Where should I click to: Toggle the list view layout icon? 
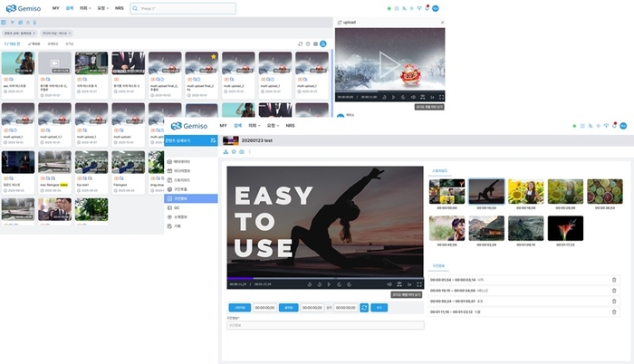click(x=316, y=43)
